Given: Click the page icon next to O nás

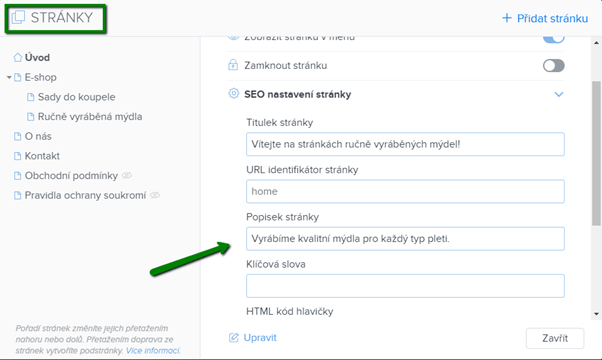Looking at the screenshot, I should click(17, 136).
